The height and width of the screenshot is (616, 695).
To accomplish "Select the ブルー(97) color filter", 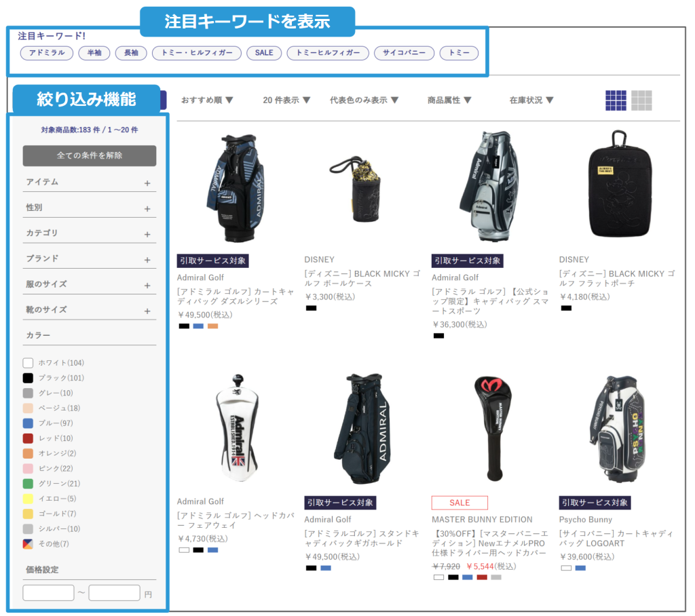I will (x=48, y=423).
